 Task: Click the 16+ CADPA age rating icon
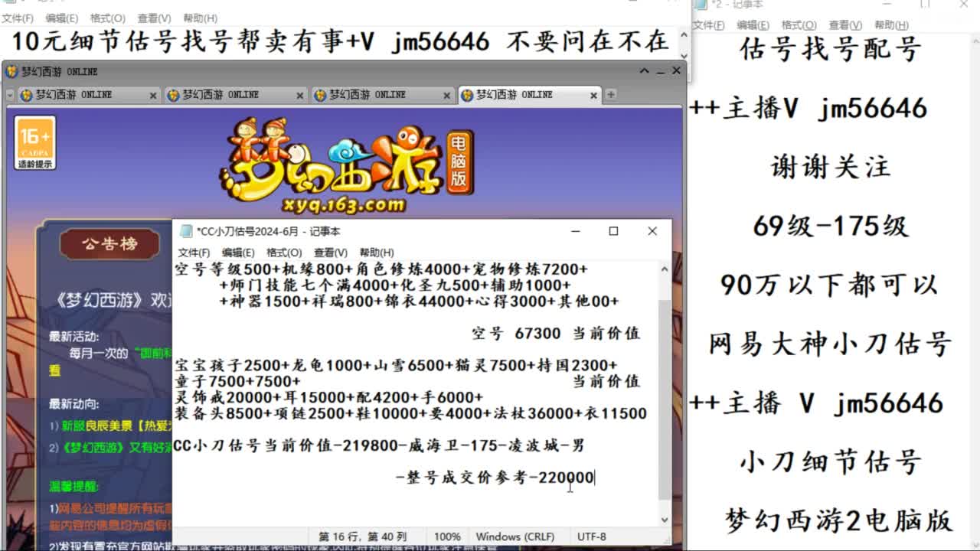click(35, 142)
